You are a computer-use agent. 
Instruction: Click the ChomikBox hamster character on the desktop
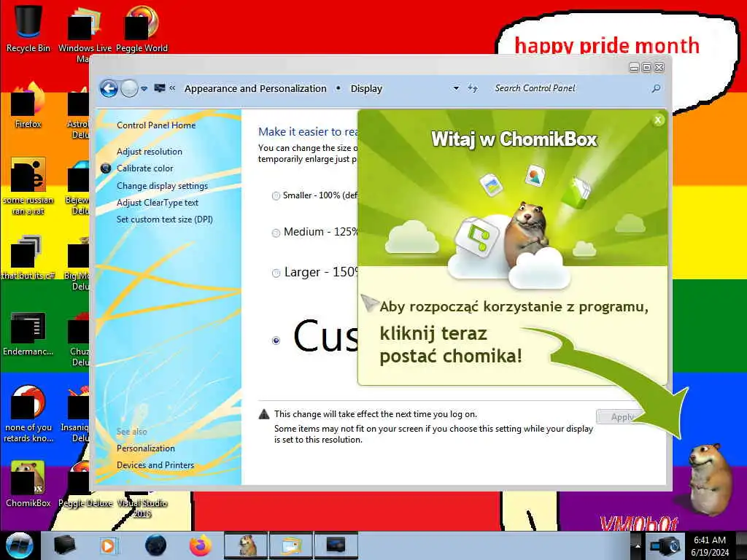tap(710, 478)
